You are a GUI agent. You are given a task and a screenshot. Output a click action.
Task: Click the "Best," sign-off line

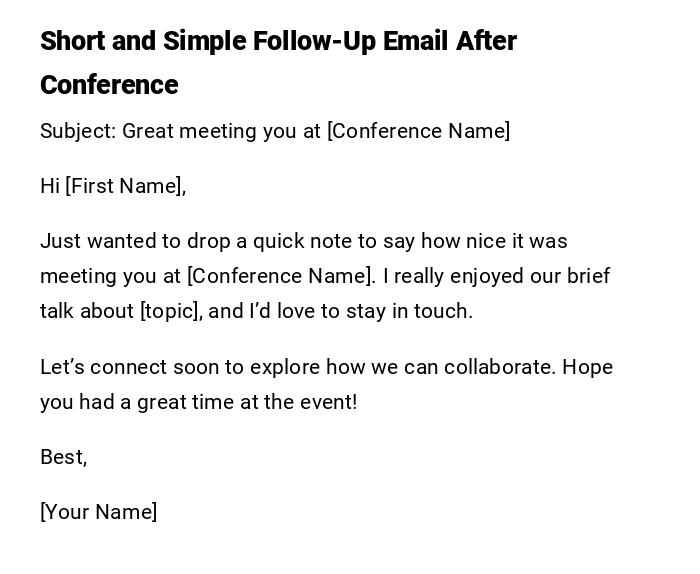pyautogui.click(x=64, y=457)
